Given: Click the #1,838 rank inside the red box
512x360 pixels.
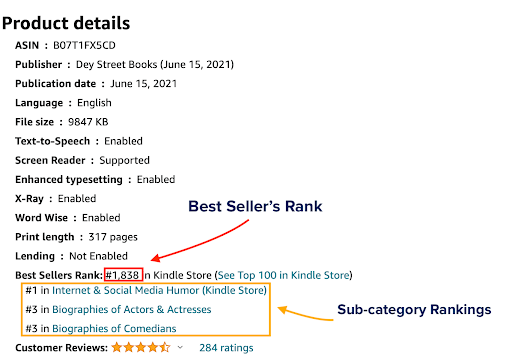Looking at the screenshot, I should (x=123, y=275).
